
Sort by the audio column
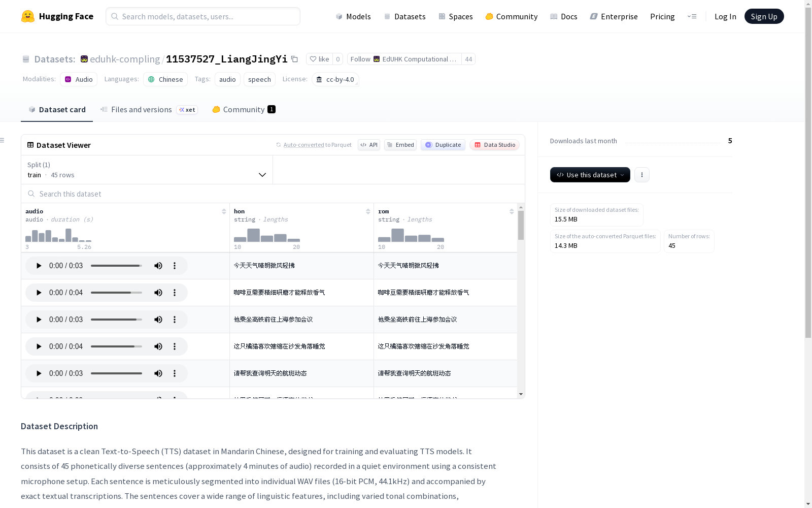point(224,211)
